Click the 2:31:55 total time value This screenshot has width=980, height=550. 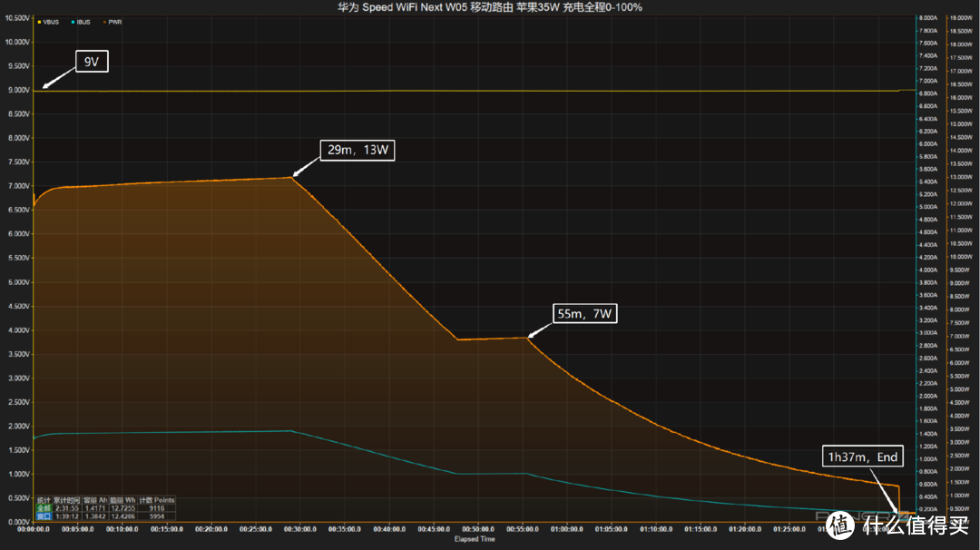click(67, 508)
